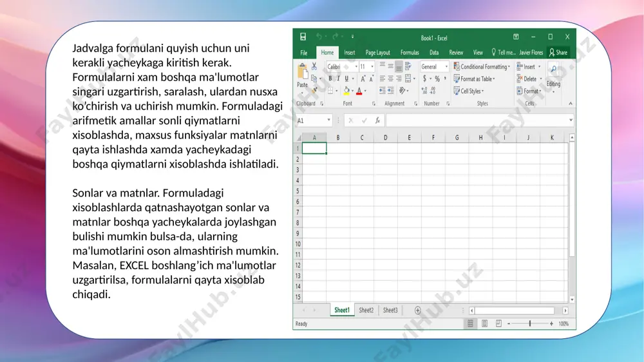Open Conditional Formatting menu
The width and height of the screenshot is (644, 362).
(x=482, y=66)
